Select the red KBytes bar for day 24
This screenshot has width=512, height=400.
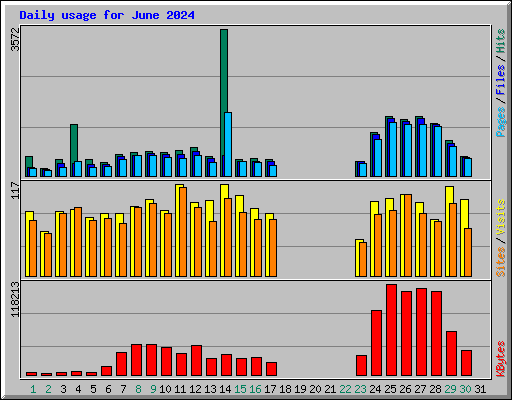(376, 343)
